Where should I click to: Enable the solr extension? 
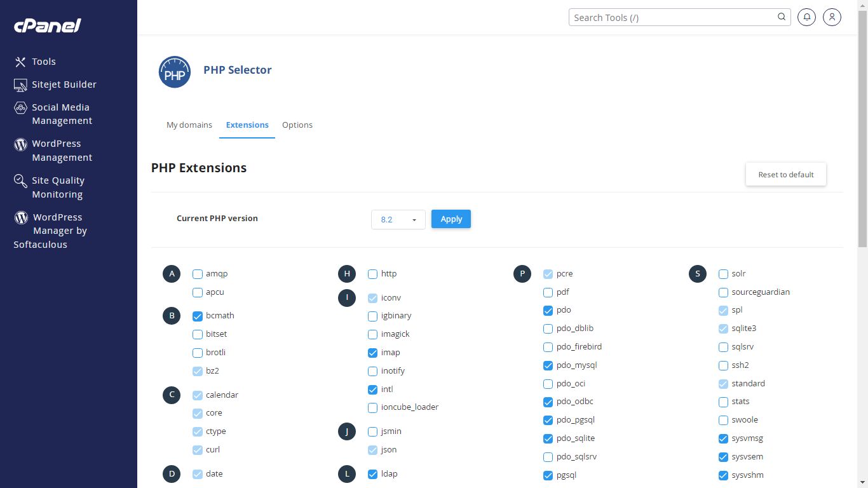[x=723, y=274]
